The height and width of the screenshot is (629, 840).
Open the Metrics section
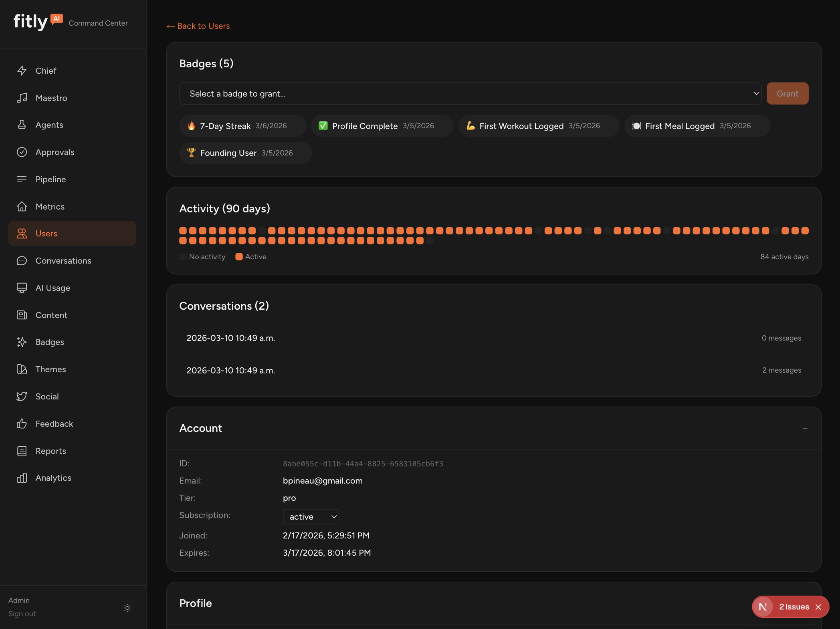(50, 206)
